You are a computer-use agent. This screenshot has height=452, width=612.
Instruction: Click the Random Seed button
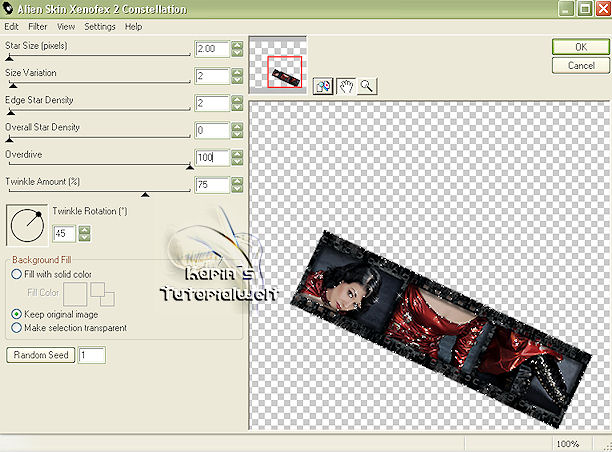tap(41, 355)
